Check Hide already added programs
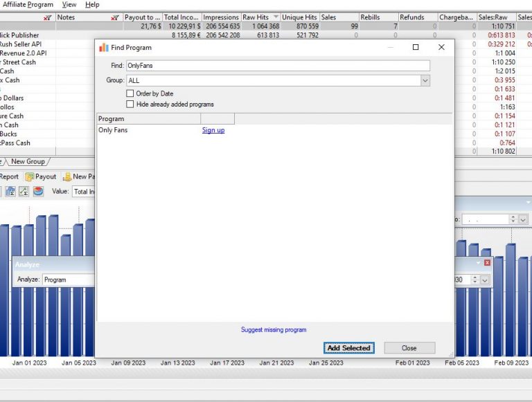The height and width of the screenshot is (402, 532). pos(130,104)
